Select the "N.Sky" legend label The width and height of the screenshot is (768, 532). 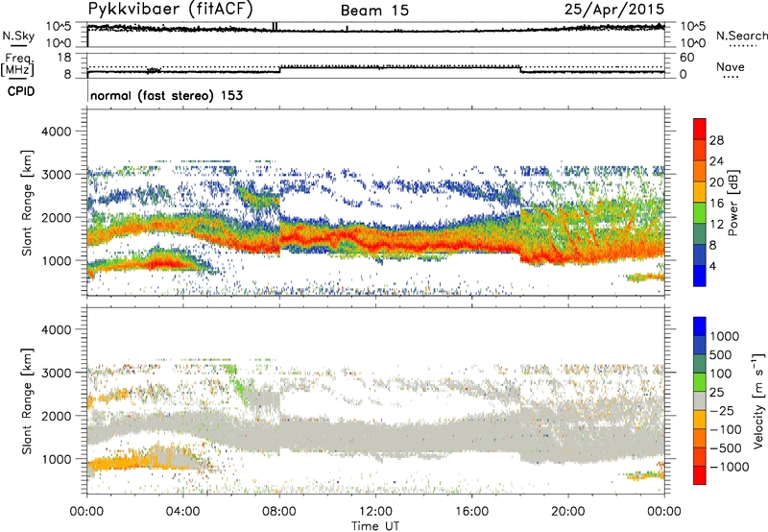18,36
